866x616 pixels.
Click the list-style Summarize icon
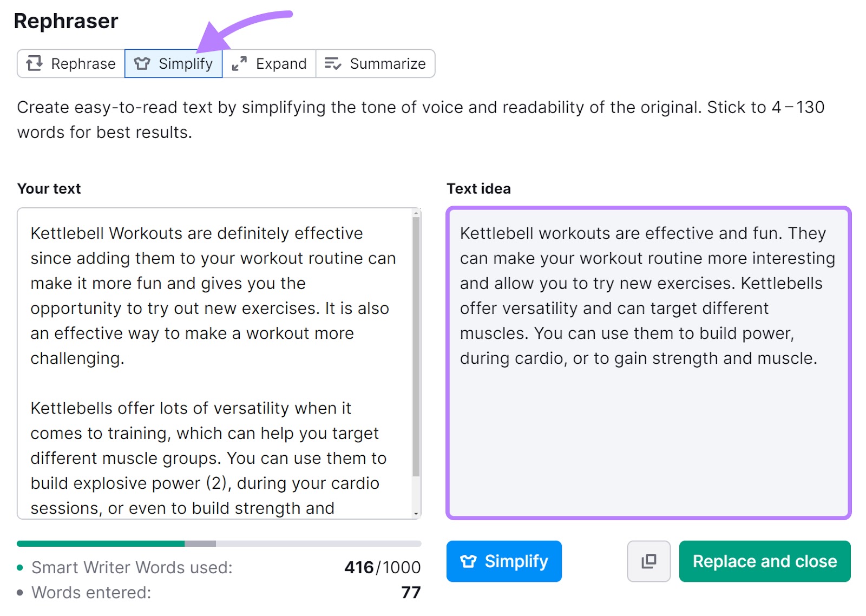(332, 63)
